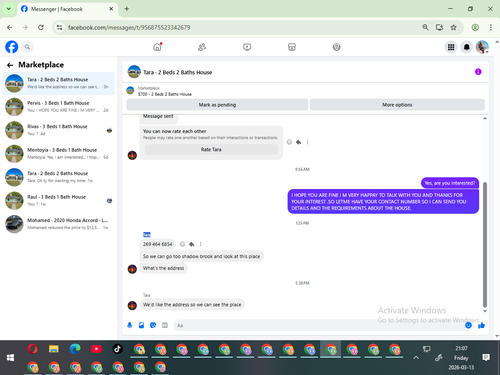Go back with browser back arrow
This screenshot has width=500, height=375.
pyautogui.click(x=10, y=27)
